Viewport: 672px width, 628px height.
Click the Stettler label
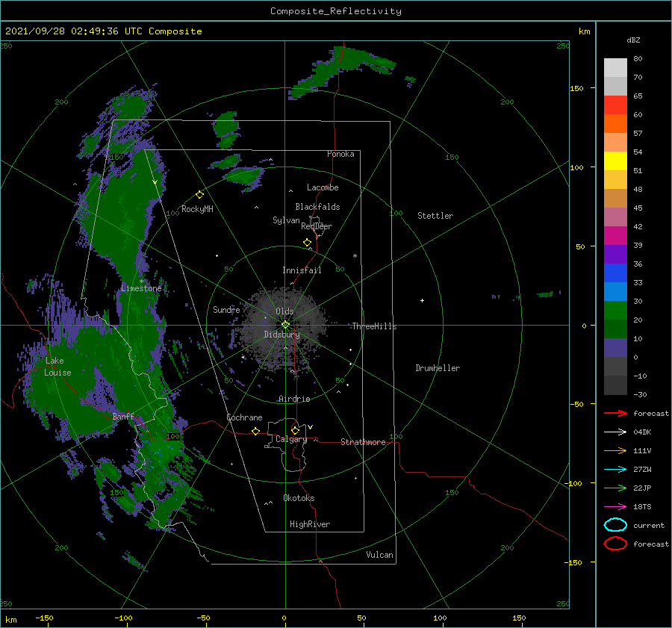click(435, 216)
